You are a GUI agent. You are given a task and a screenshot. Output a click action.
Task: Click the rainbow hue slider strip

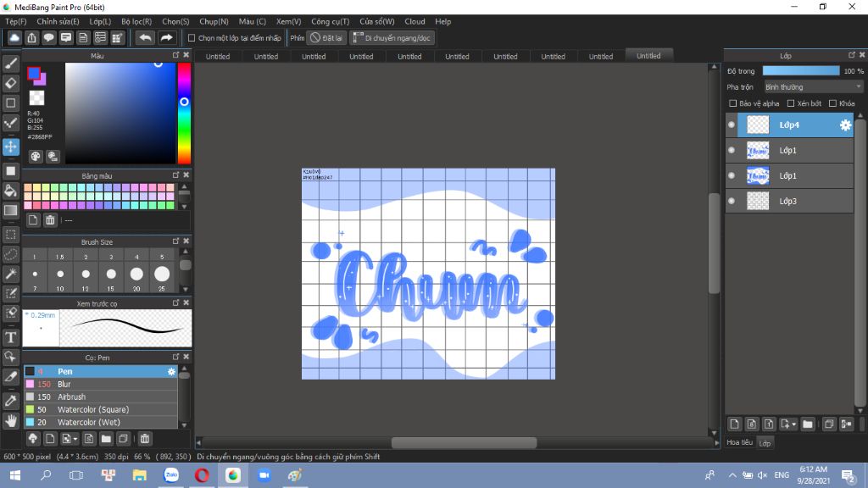tap(184, 113)
